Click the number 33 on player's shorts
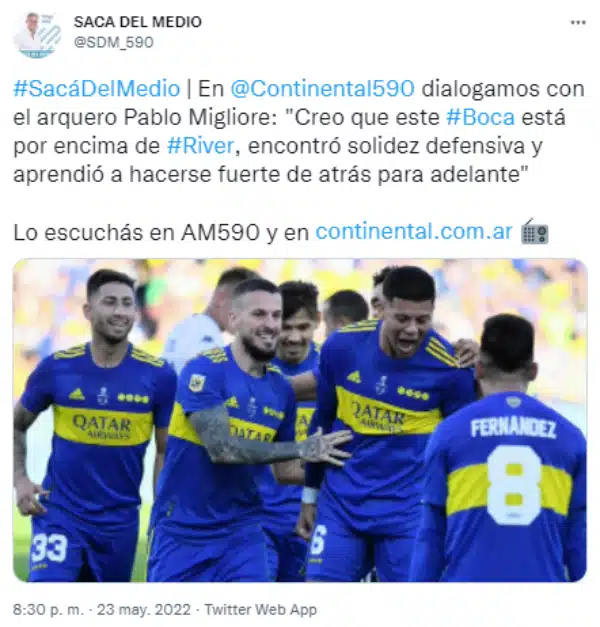This screenshot has width=600, height=627. click(x=49, y=547)
